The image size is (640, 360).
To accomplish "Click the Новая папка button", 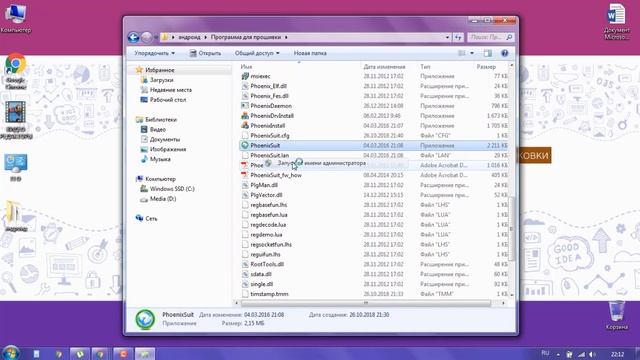I will 310,53.
